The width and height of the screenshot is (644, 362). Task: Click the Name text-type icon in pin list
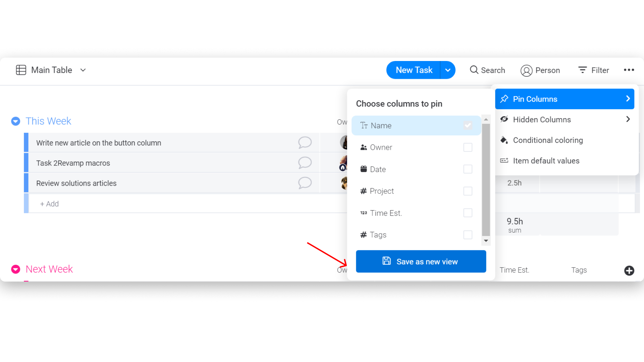click(x=364, y=125)
